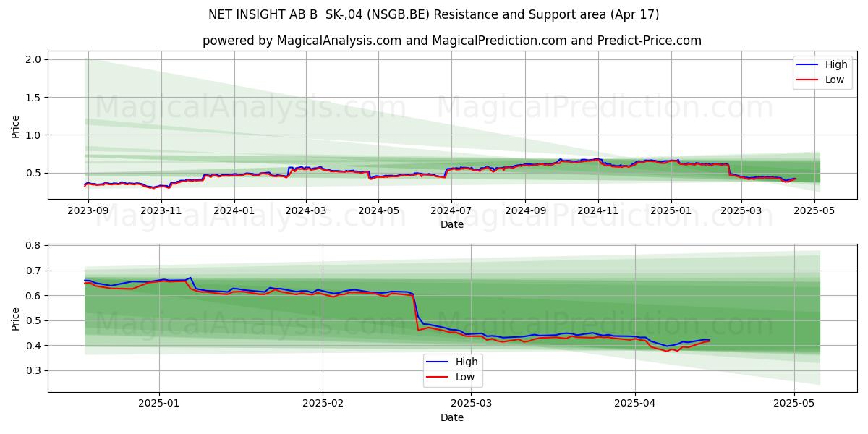Click the 'Date' x-axis label of bottom chart
The height and width of the screenshot is (434, 868).
(x=452, y=418)
